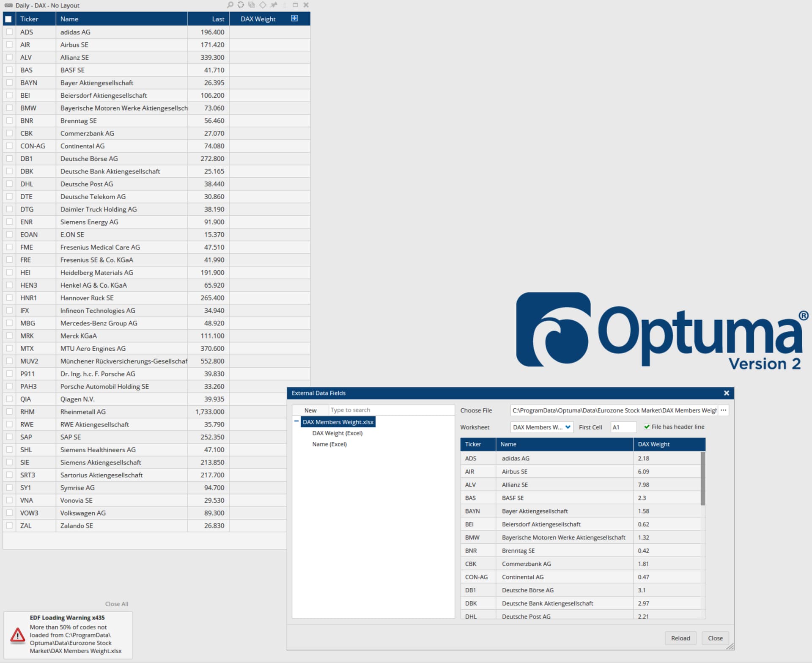Click the preview table vertical scrollbar
This screenshot has width=812, height=663.
[x=703, y=479]
